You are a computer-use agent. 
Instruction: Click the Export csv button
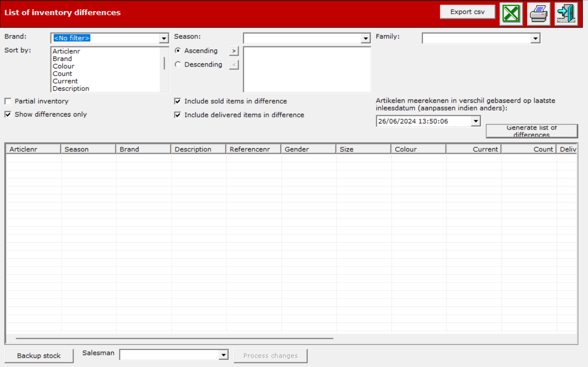tap(467, 12)
